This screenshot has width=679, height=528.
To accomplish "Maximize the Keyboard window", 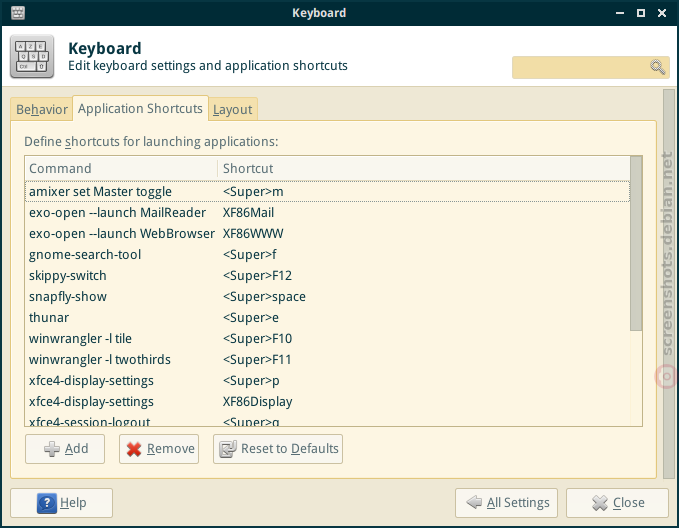I will 641,13.
